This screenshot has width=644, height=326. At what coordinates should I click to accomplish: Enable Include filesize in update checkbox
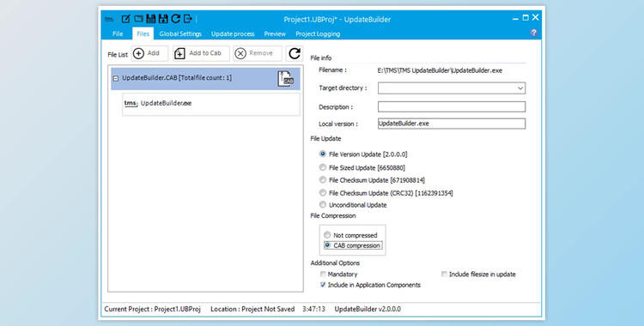point(444,274)
